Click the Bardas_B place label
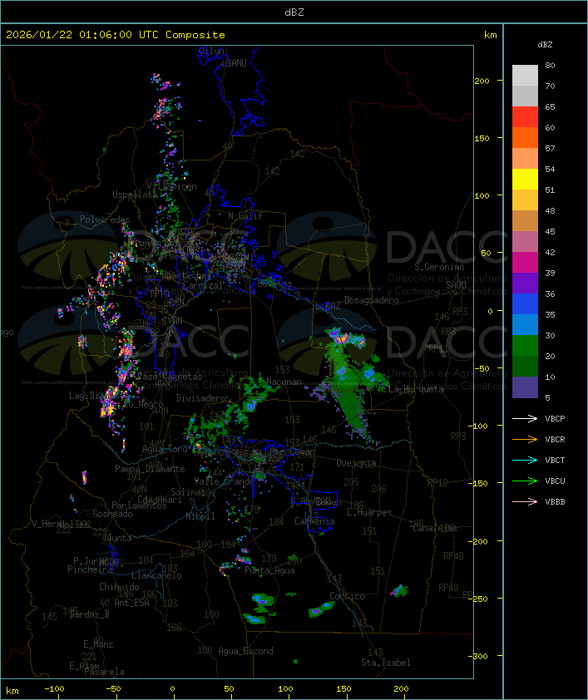The image size is (588, 700). coord(89,614)
